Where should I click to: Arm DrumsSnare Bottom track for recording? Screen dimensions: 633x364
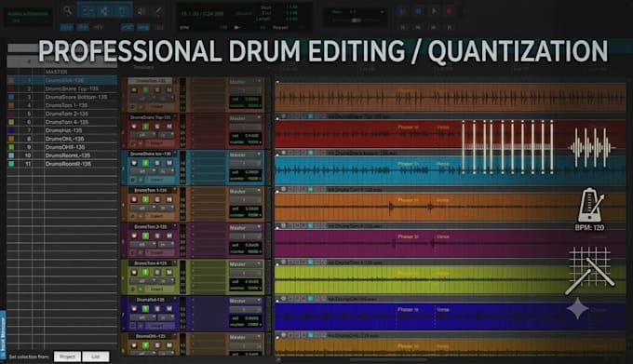pyautogui.click(x=134, y=163)
